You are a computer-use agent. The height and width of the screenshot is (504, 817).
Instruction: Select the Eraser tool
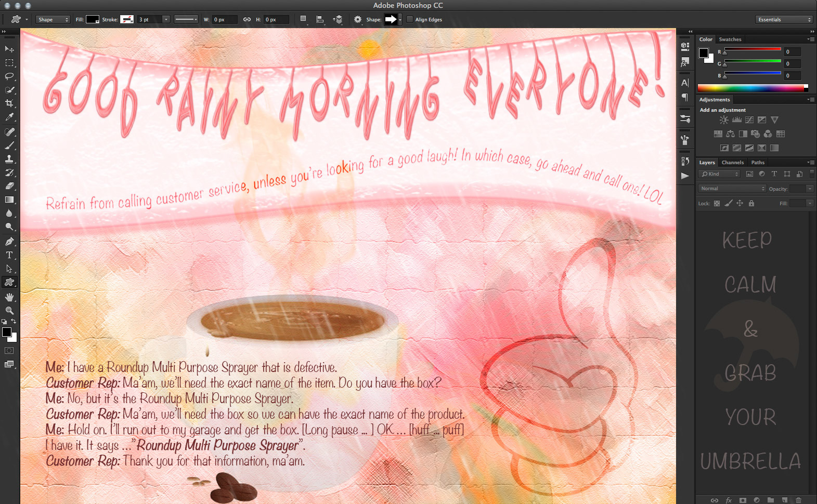[x=9, y=186]
